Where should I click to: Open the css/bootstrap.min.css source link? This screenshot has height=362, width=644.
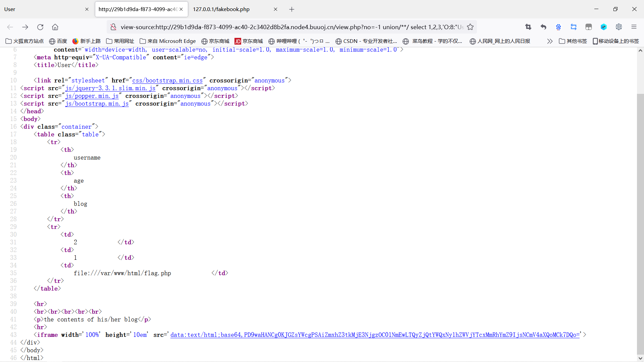167,80
